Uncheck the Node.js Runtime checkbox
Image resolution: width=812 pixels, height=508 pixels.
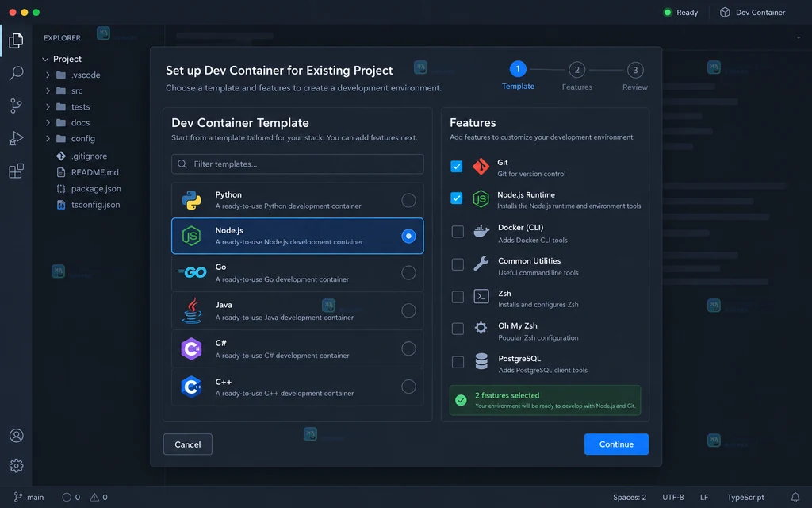[x=456, y=198]
